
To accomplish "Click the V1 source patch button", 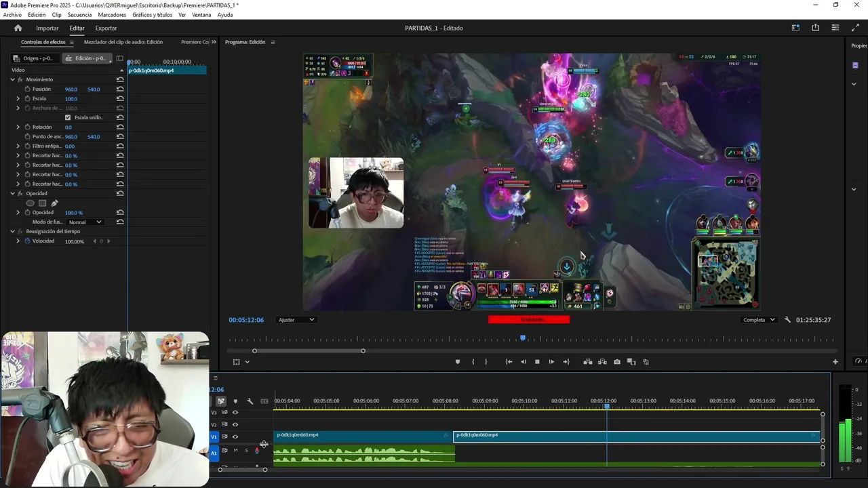I will point(214,436).
